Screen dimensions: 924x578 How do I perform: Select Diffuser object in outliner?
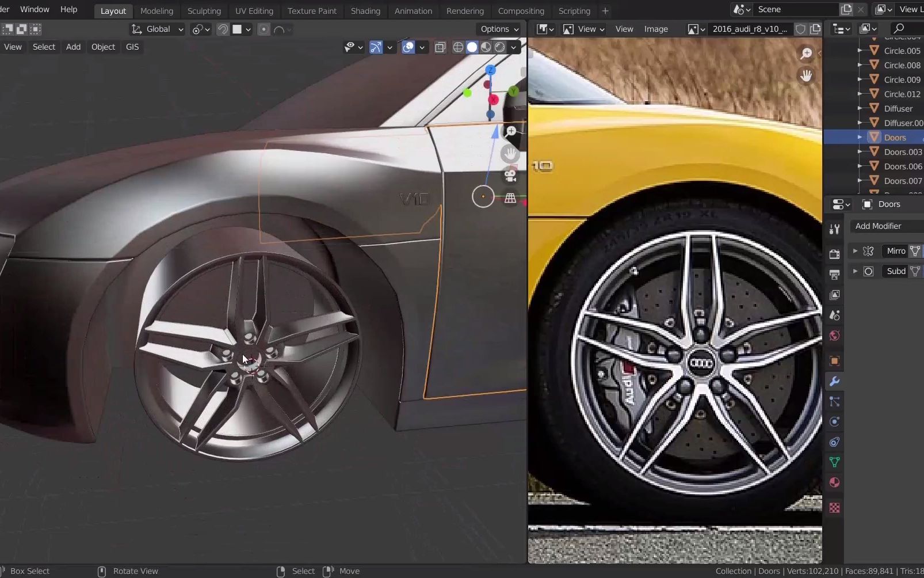(898, 109)
